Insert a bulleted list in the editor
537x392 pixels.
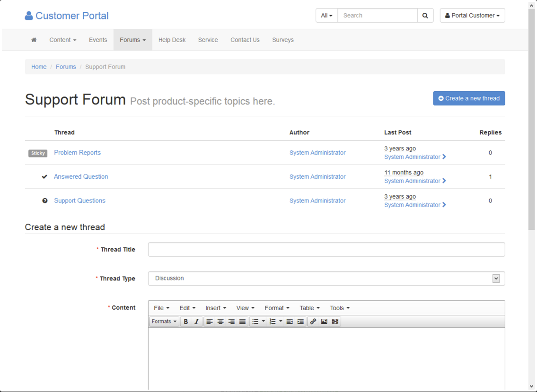pos(255,322)
